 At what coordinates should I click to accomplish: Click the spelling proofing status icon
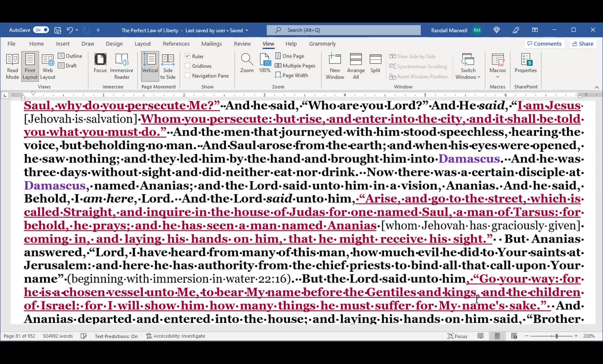(84, 336)
